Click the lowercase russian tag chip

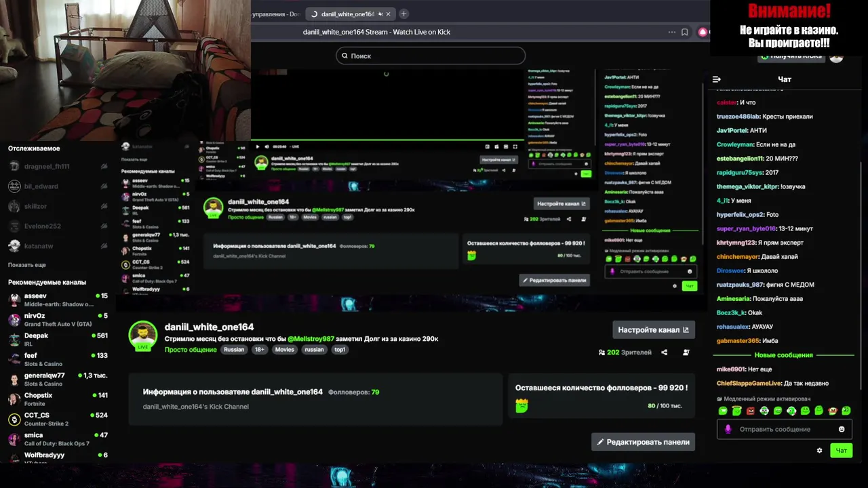point(314,350)
